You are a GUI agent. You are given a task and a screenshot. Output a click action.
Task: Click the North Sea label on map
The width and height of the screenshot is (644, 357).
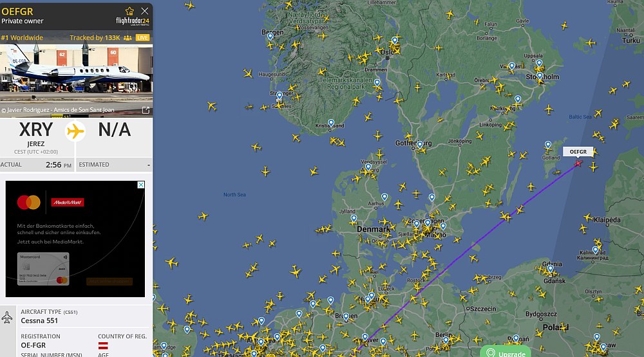pyautogui.click(x=234, y=194)
